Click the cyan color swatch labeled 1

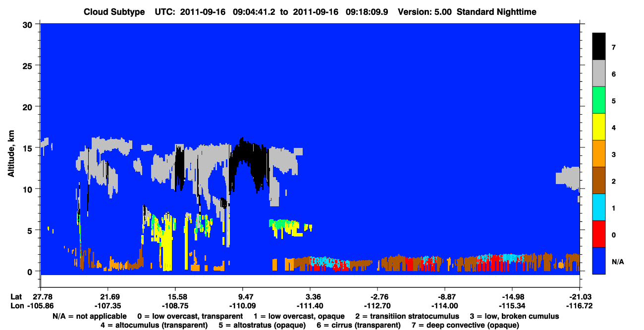pos(599,207)
